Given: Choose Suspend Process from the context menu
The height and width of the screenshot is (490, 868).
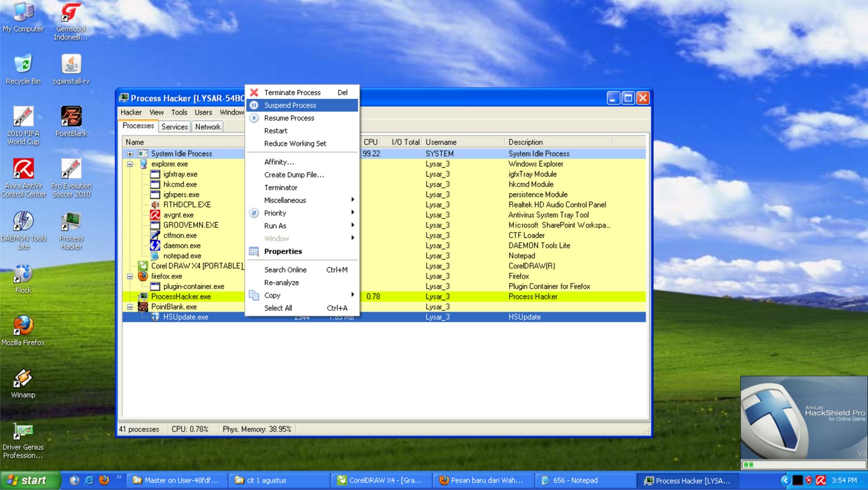Looking at the screenshot, I should (x=302, y=105).
